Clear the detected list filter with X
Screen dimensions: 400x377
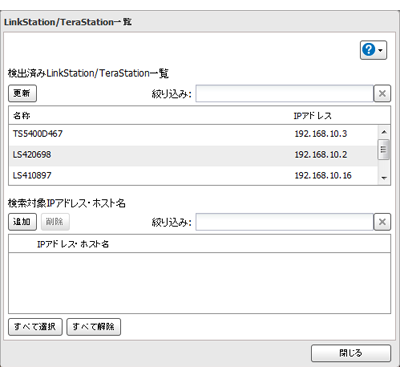[x=382, y=94]
